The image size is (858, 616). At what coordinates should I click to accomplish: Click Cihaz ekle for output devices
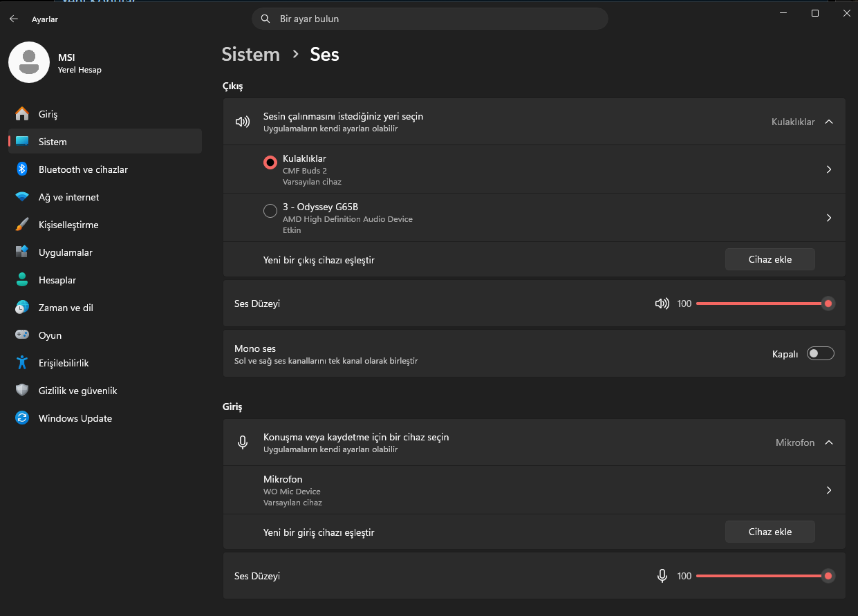point(770,259)
